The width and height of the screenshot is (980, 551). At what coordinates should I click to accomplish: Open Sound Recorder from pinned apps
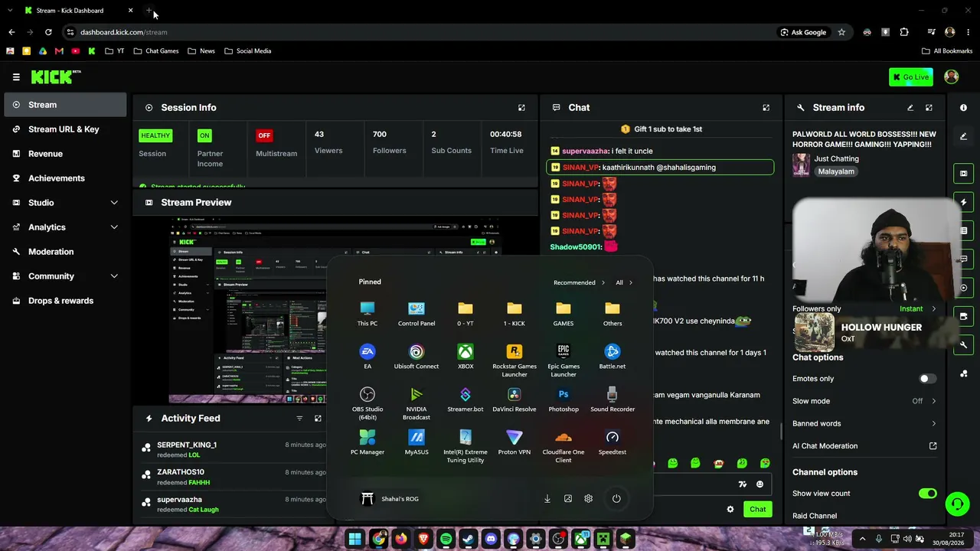coord(612,399)
